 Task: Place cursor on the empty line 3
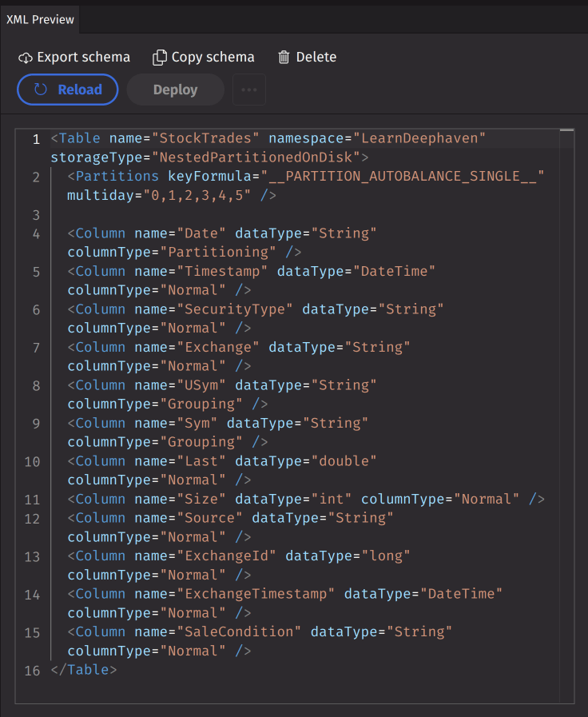[240, 215]
